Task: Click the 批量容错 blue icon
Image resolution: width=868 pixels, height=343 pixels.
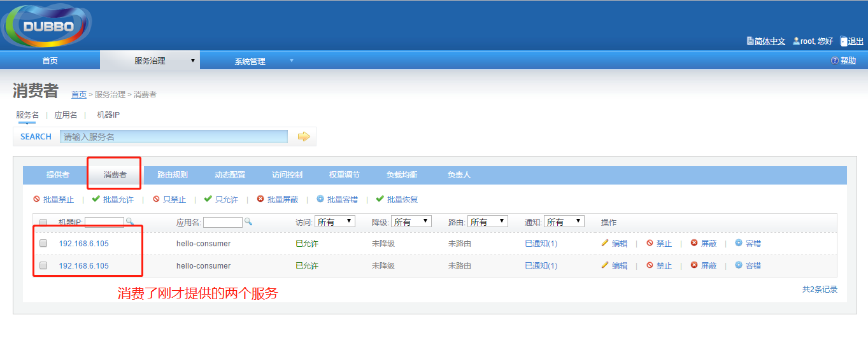Action: tap(320, 199)
